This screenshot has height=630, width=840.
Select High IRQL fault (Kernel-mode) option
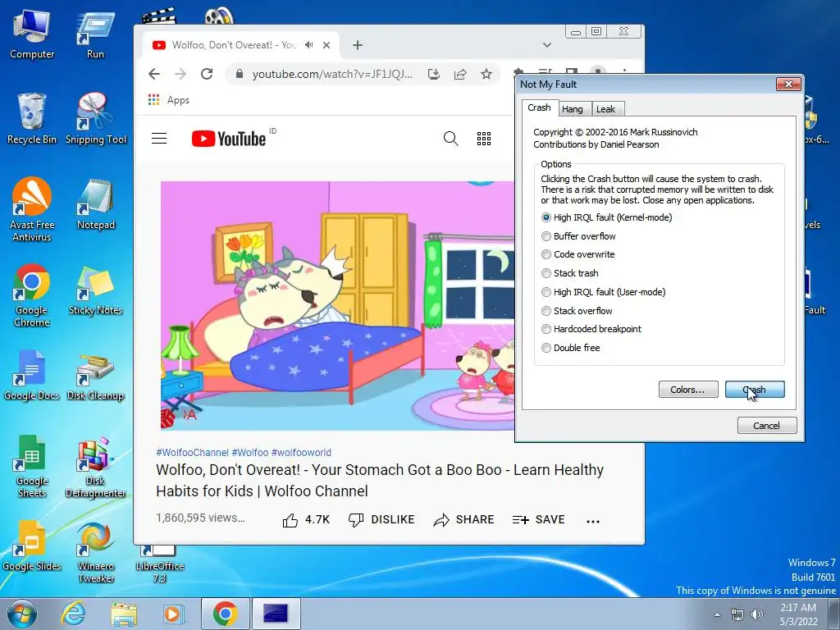(x=606, y=217)
